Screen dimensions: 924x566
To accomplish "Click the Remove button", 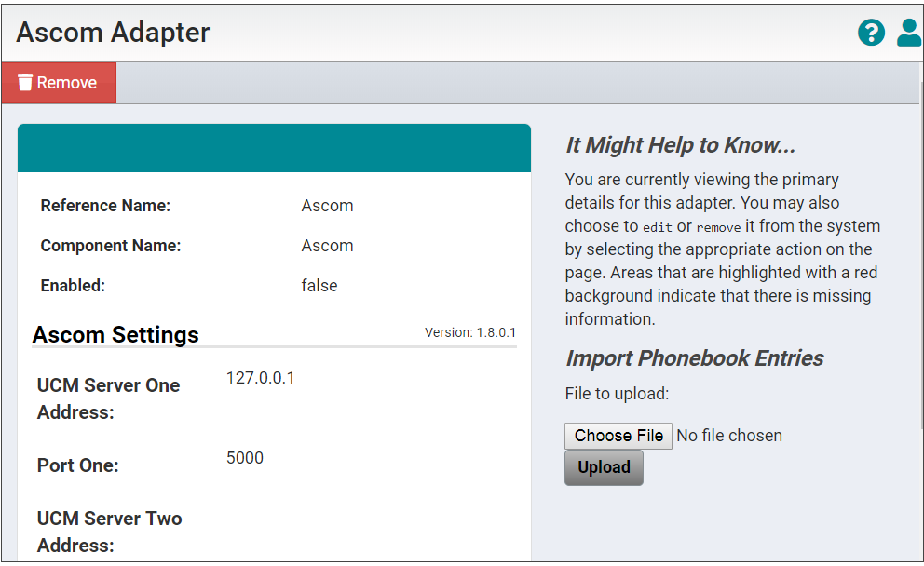I will pos(59,82).
